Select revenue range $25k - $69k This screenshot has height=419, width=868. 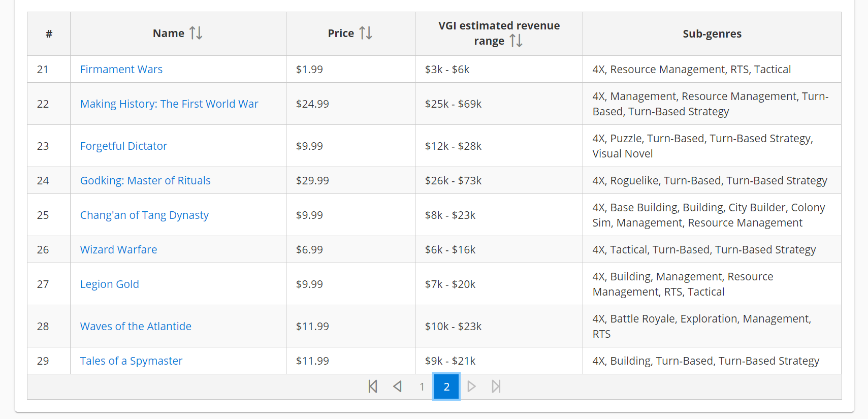[453, 104]
